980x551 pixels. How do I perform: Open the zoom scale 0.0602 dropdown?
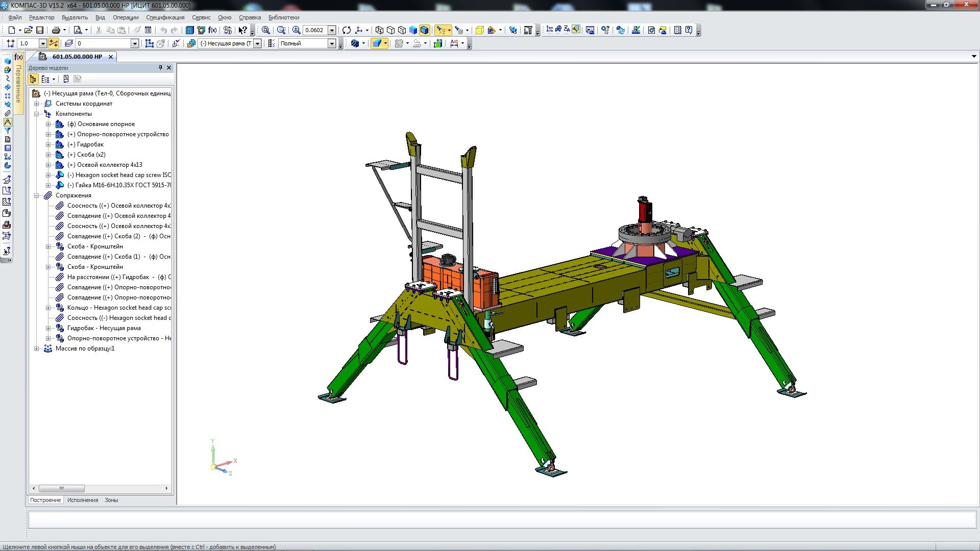click(332, 30)
